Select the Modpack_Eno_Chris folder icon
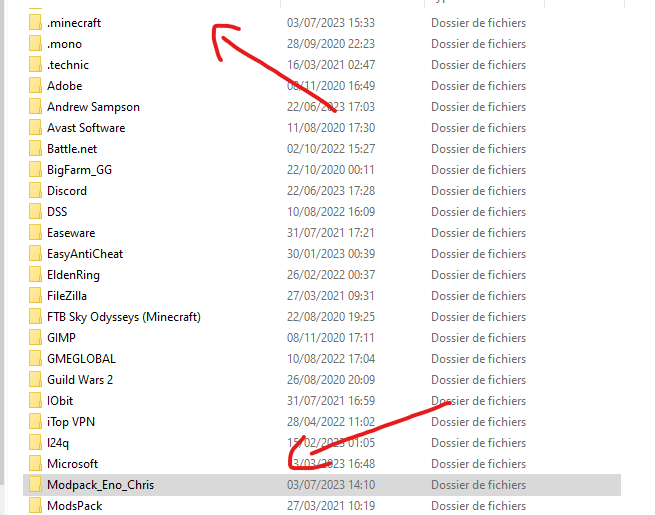Image resolution: width=655 pixels, height=515 pixels. [x=36, y=485]
